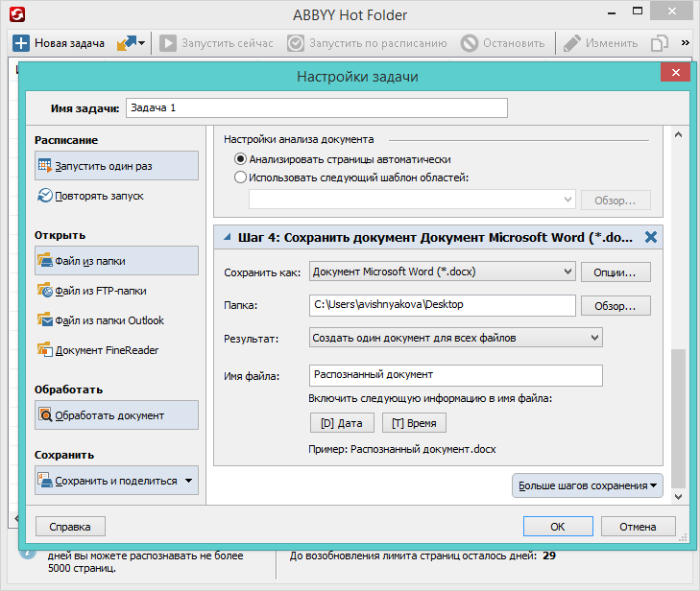Click the Изменить pencil icon
The height and width of the screenshot is (591, 700).
572,43
